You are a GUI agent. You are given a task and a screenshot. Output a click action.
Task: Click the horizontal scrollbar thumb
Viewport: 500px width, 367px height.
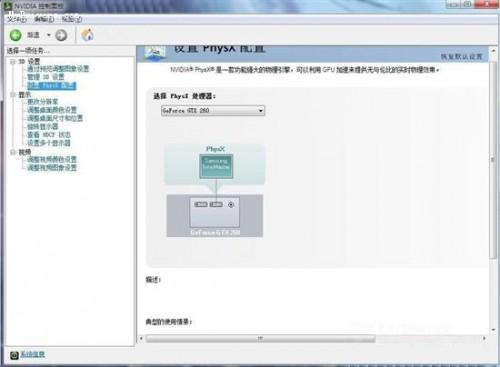260,338
